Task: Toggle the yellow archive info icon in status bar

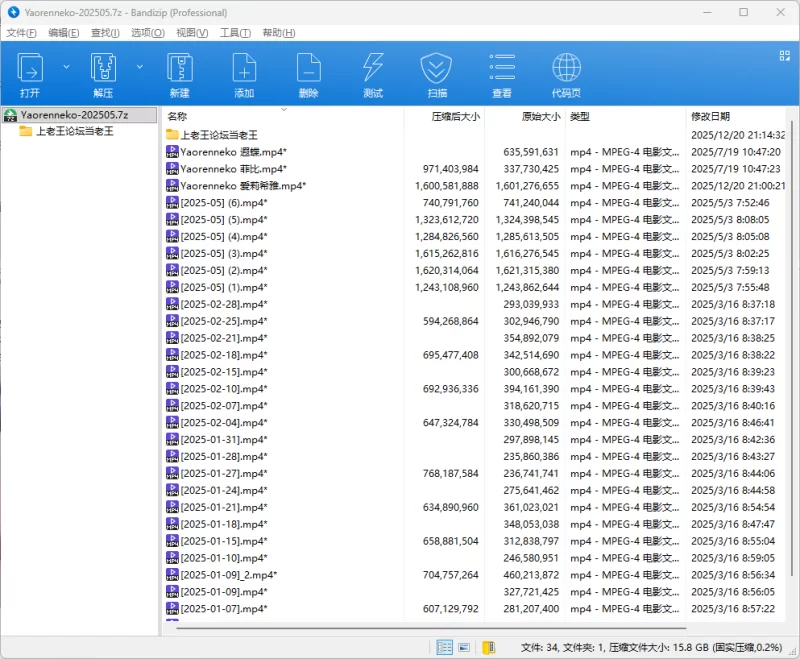Action: pyautogui.click(x=488, y=648)
